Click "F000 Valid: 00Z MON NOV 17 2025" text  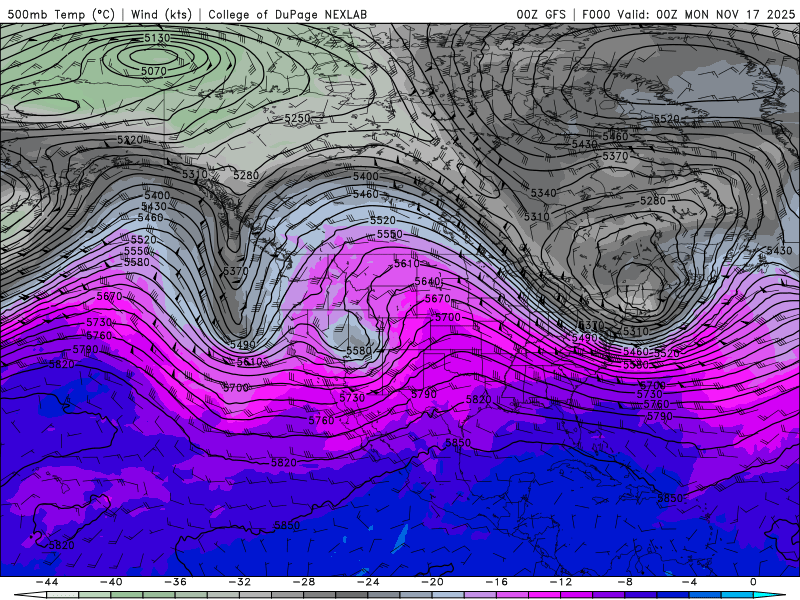pos(688,14)
